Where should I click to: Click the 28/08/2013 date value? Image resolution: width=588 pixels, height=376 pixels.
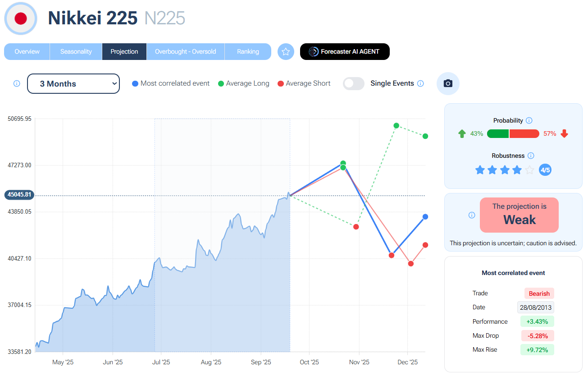pos(536,307)
